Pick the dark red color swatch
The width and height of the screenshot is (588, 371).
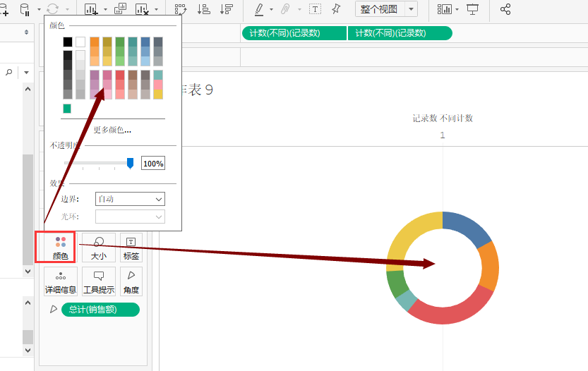pos(120,75)
